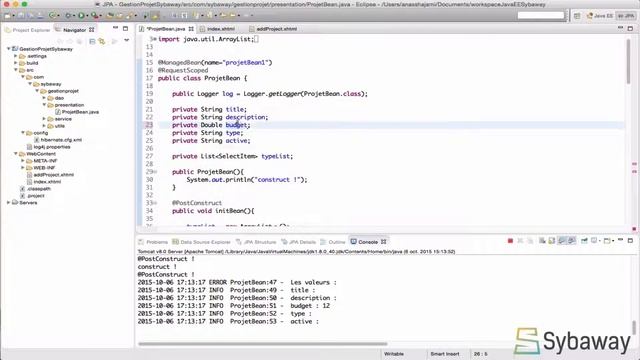The height and width of the screenshot is (360, 640).
Task: Select hibernate.cfg.xml file
Action: click(x=58, y=140)
